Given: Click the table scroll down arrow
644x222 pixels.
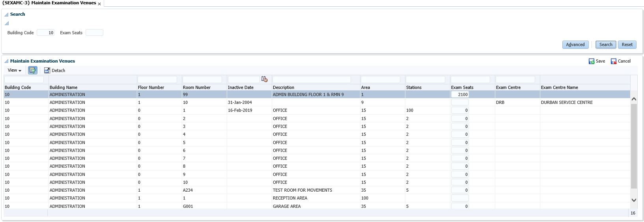Looking at the screenshot, I should tap(634, 200).
